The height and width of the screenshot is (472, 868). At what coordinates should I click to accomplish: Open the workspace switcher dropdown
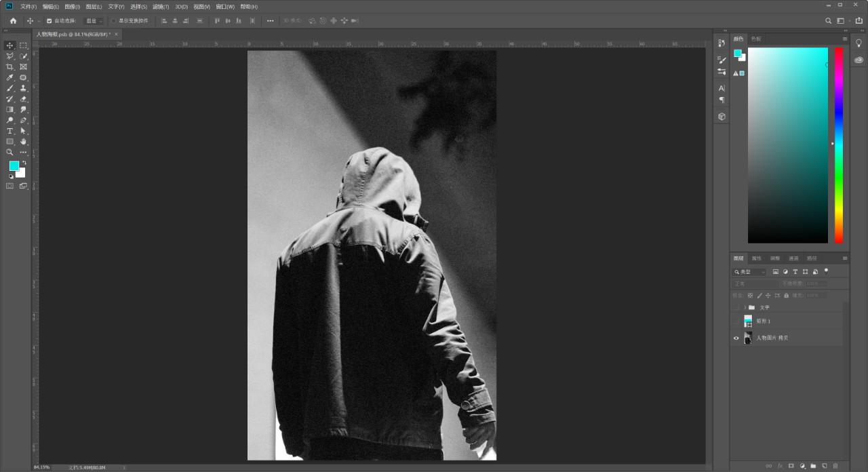[x=843, y=21]
